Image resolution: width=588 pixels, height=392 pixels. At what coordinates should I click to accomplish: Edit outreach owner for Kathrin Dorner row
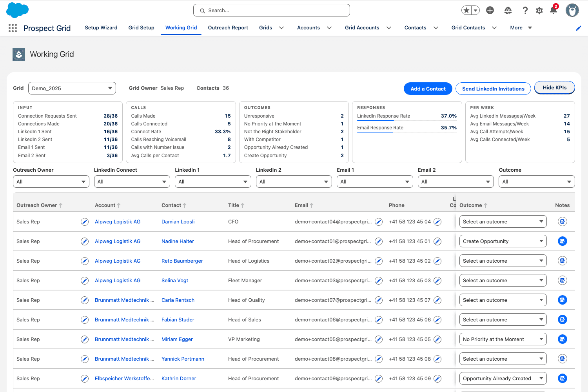click(x=85, y=379)
